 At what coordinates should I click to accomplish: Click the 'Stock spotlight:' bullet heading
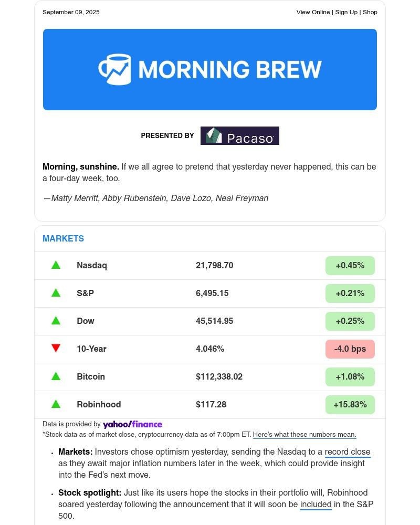(x=90, y=493)
